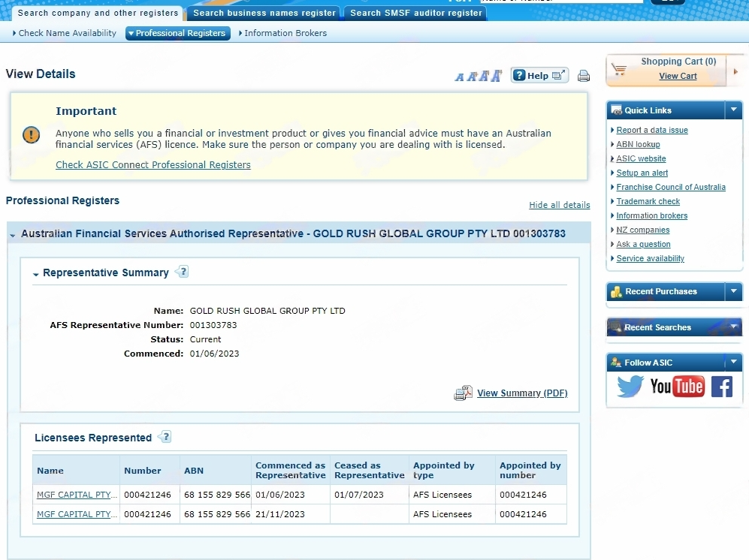Click the Licensees Represented help question icon
Screen dimensions: 749x560
pos(165,437)
